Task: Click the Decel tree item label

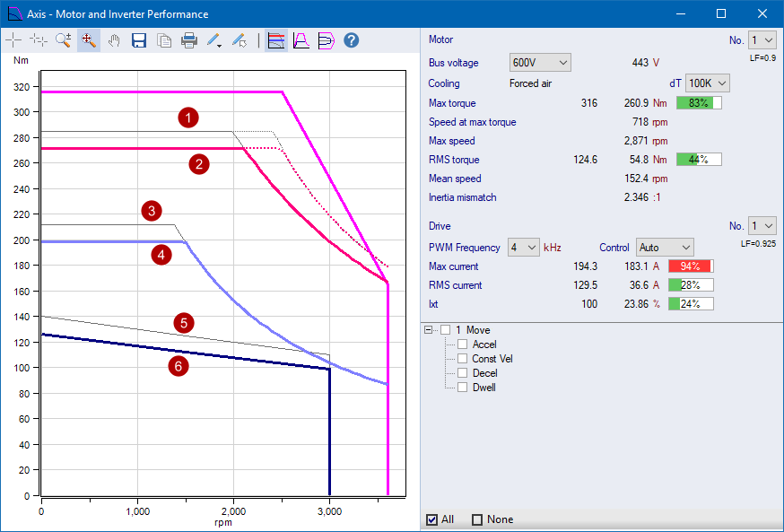Action: click(x=484, y=373)
